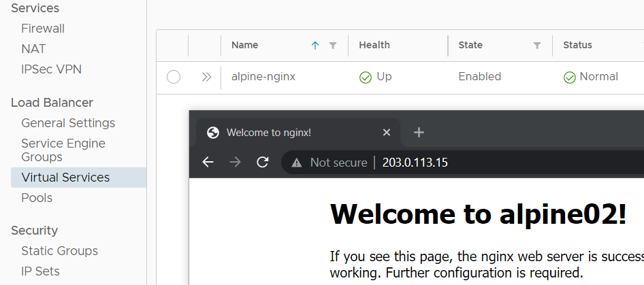The height and width of the screenshot is (285, 644).
Task: Click the Services section heading
Action: [35, 7]
